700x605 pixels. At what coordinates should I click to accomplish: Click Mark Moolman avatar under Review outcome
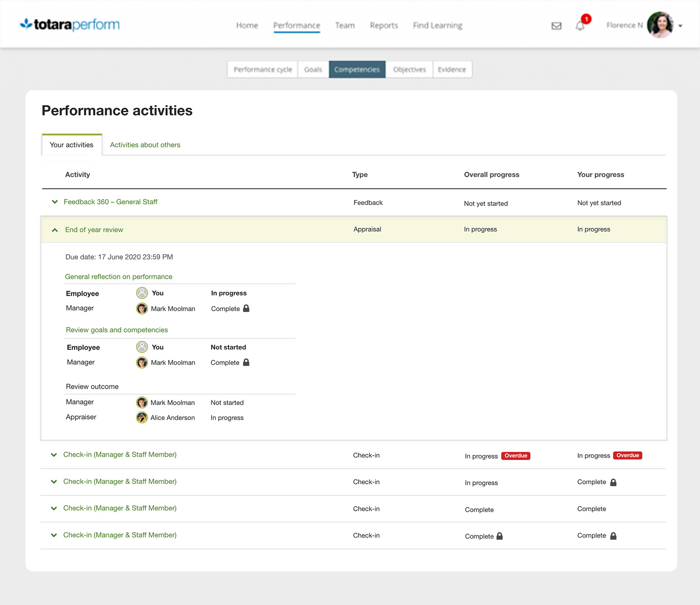click(142, 403)
